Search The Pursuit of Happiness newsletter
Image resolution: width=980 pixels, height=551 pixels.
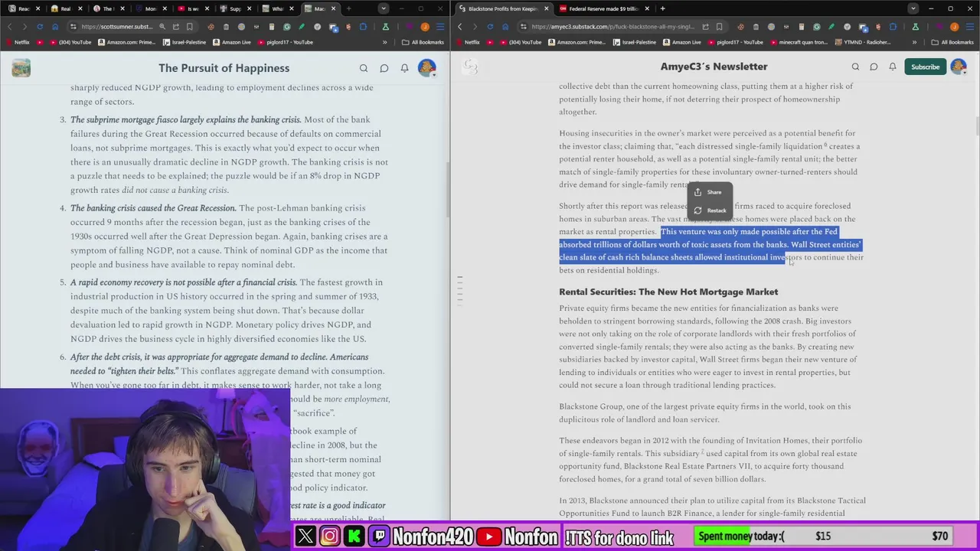click(x=364, y=68)
